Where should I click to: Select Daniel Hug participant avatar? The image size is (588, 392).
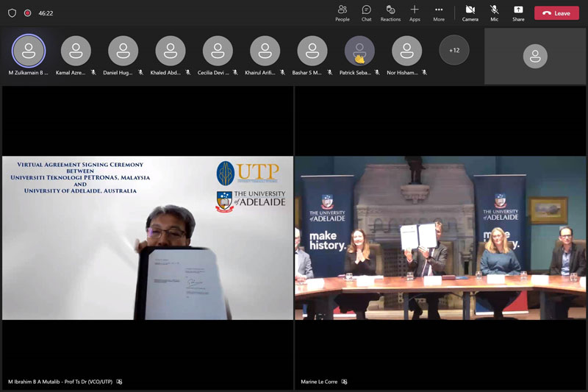(x=123, y=51)
